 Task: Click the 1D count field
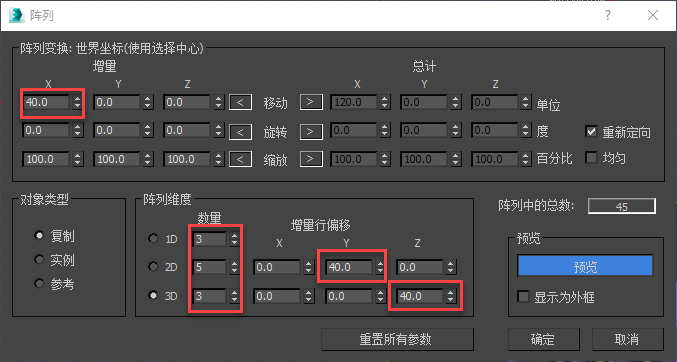[209, 239]
